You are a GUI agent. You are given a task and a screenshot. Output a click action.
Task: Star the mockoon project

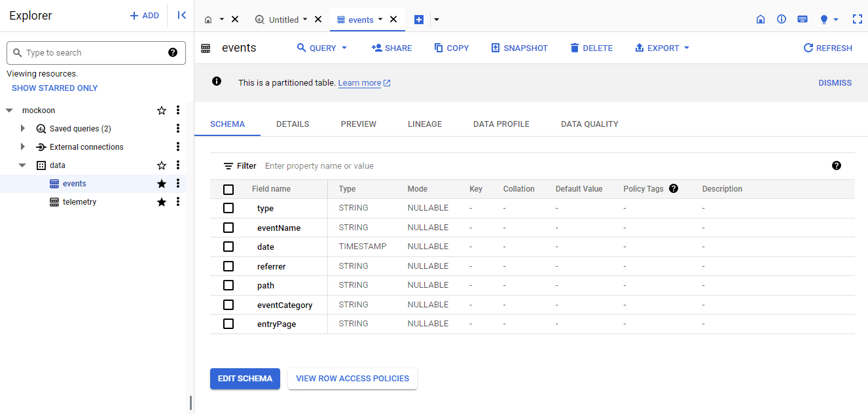(x=162, y=111)
